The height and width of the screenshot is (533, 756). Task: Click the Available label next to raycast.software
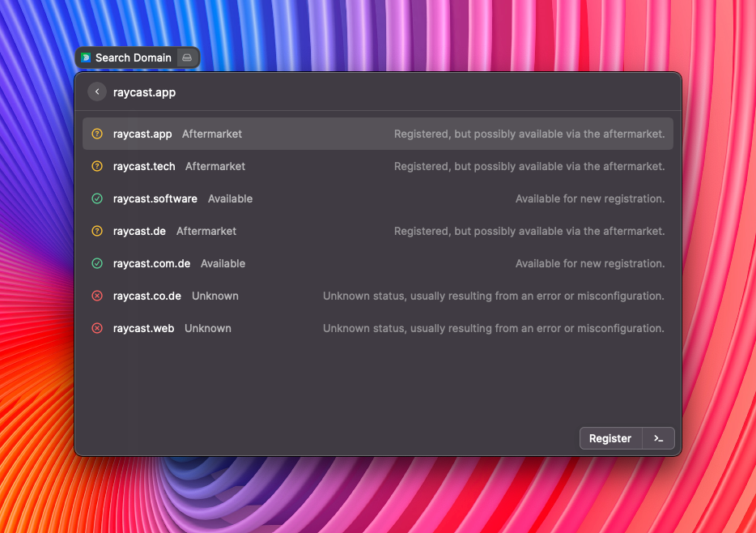(230, 198)
